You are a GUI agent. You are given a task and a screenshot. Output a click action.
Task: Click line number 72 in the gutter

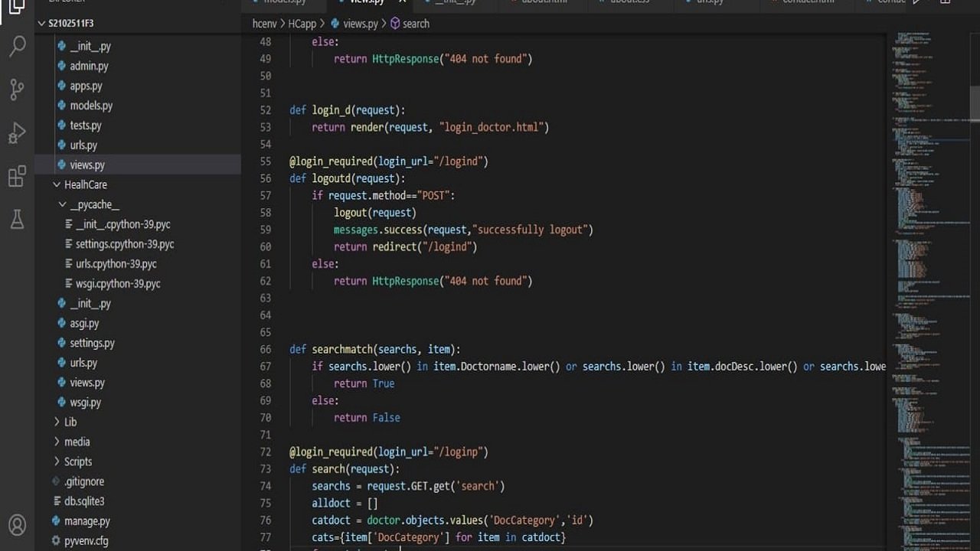pos(266,452)
